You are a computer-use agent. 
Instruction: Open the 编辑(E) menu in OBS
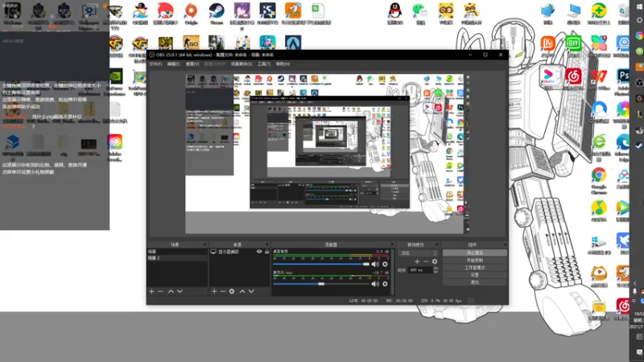click(x=173, y=64)
